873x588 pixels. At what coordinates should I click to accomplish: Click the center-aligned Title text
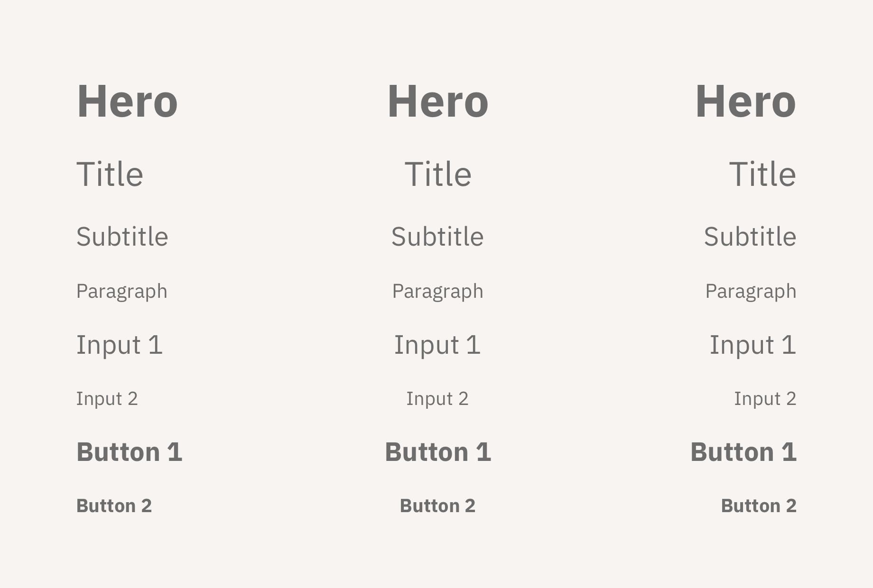pyautogui.click(x=438, y=174)
